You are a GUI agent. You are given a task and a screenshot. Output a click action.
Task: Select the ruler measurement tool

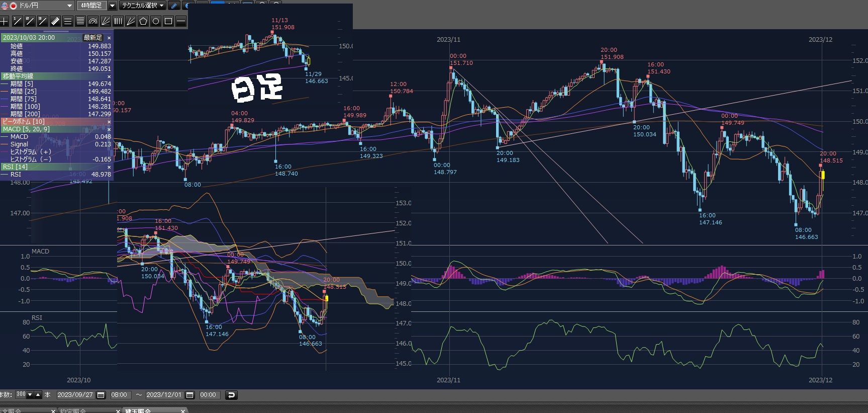[55, 21]
